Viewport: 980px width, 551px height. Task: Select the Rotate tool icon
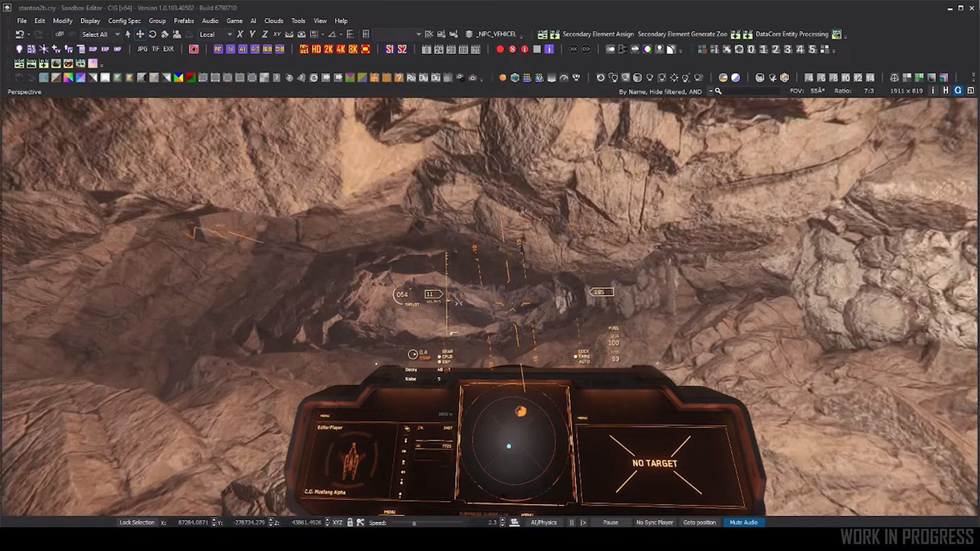pos(152,34)
